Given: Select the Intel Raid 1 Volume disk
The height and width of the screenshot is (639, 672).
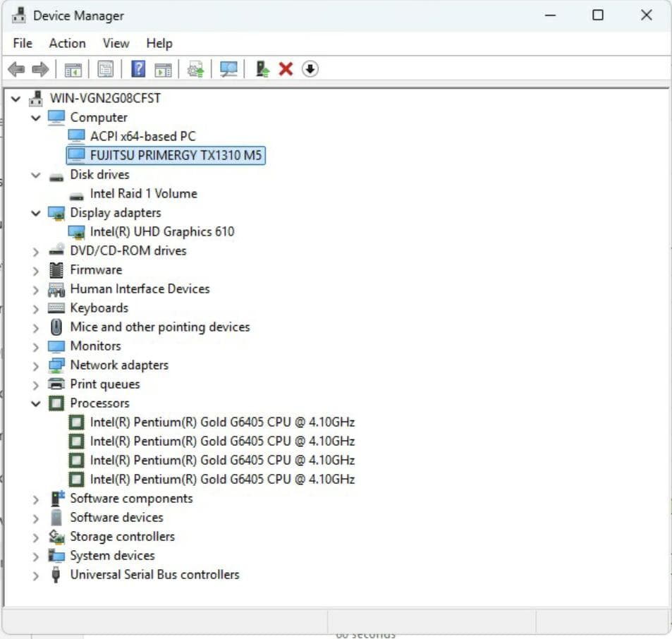Looking at the screenshot, I should point(144,193).
